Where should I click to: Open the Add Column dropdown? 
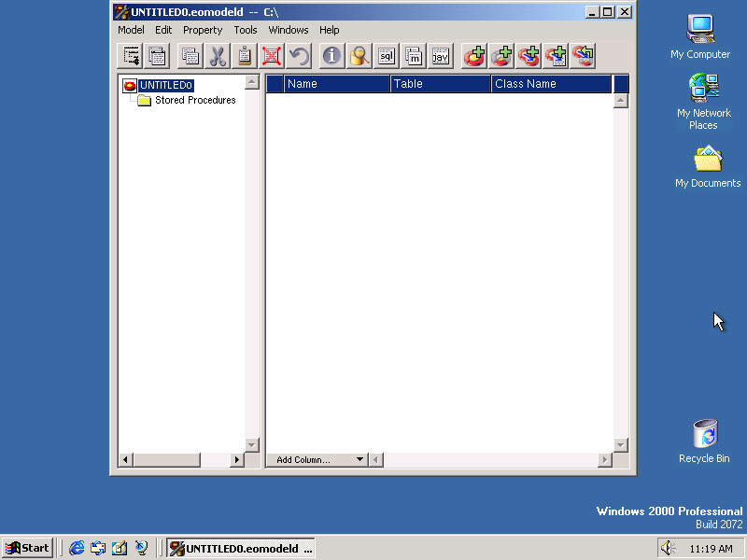click(x=317, y=459)
